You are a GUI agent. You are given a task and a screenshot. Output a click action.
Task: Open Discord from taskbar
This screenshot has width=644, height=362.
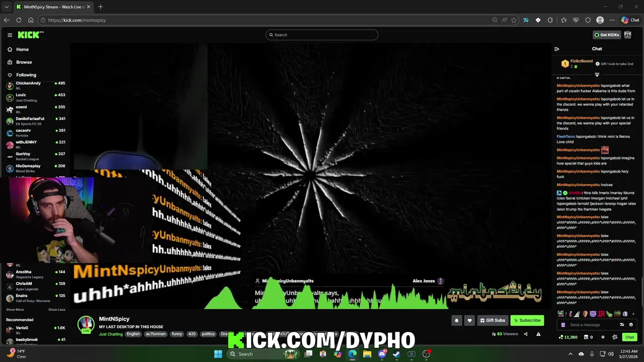(x=382, y=354)
